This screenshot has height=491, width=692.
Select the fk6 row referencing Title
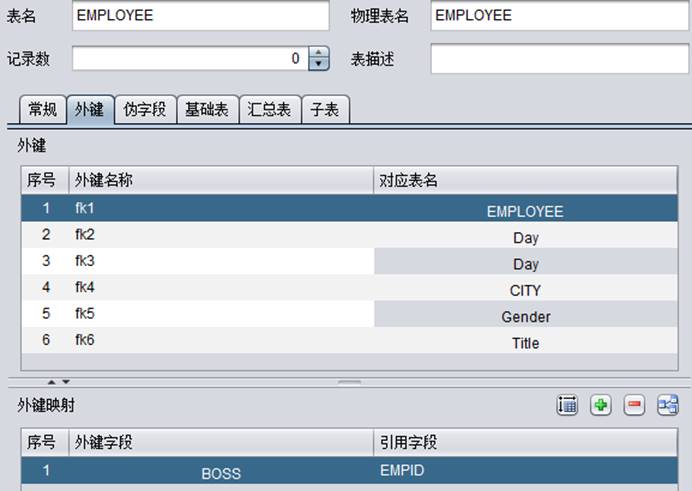coord(200,341)
